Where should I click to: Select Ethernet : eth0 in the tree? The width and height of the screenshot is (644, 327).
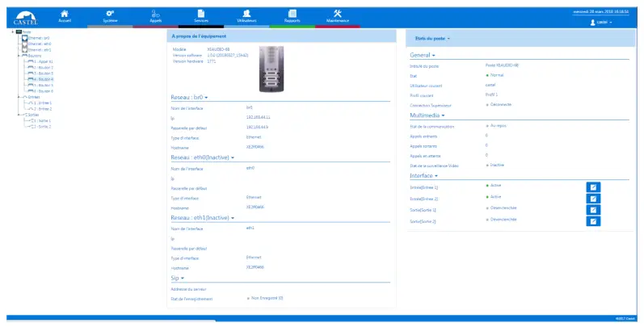click(x=39, y=44)
